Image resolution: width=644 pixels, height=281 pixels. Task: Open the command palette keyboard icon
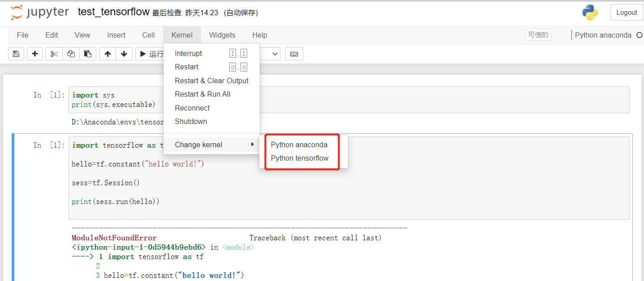[294, 54]
